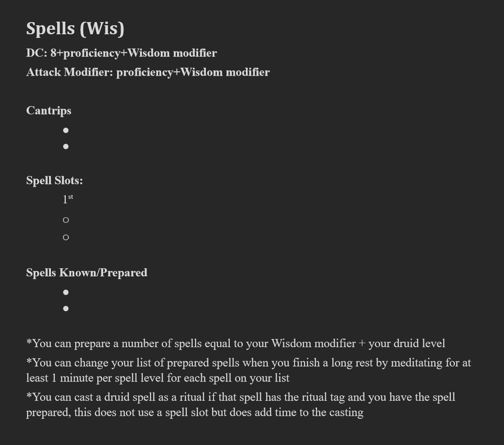Mark the first 1st-level spell slot circle
The height and width of the screenshot is (445, 504).
[66, 220]
